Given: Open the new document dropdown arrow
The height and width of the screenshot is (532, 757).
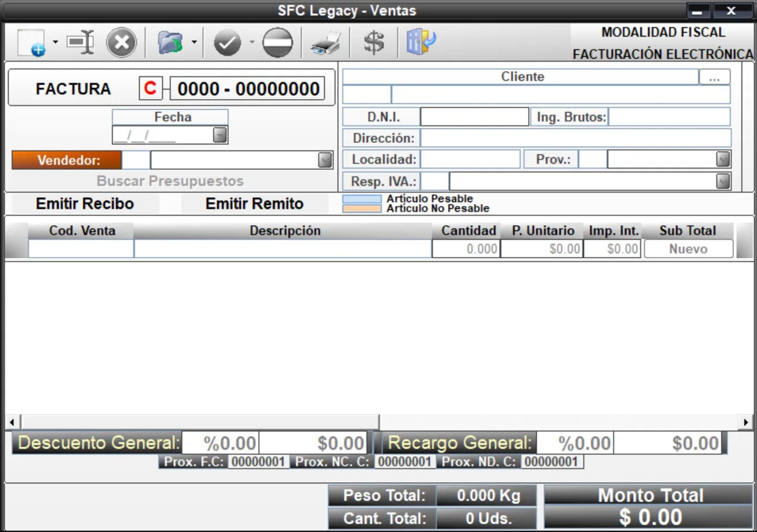Looking at the screenshot, I should [x=55, y=42].
